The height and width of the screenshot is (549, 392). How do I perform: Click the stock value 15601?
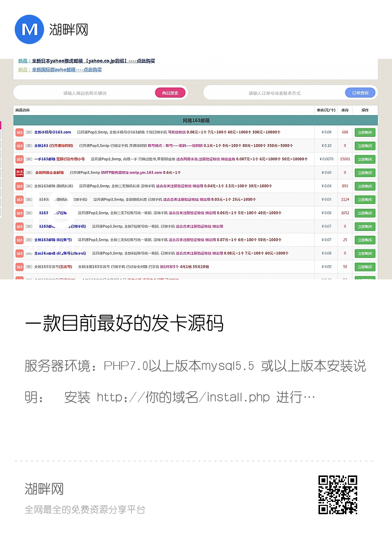[345, 159]
